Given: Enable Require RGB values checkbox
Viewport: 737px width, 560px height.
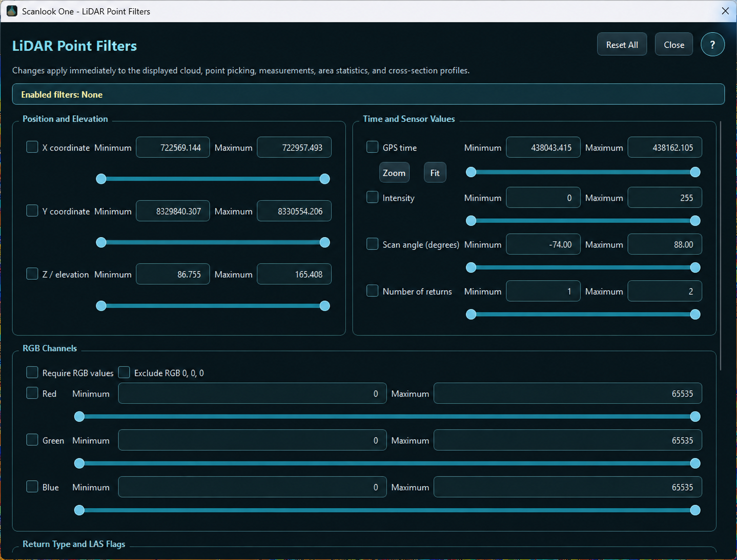Looking at the screenshot, I should [32, 372].
